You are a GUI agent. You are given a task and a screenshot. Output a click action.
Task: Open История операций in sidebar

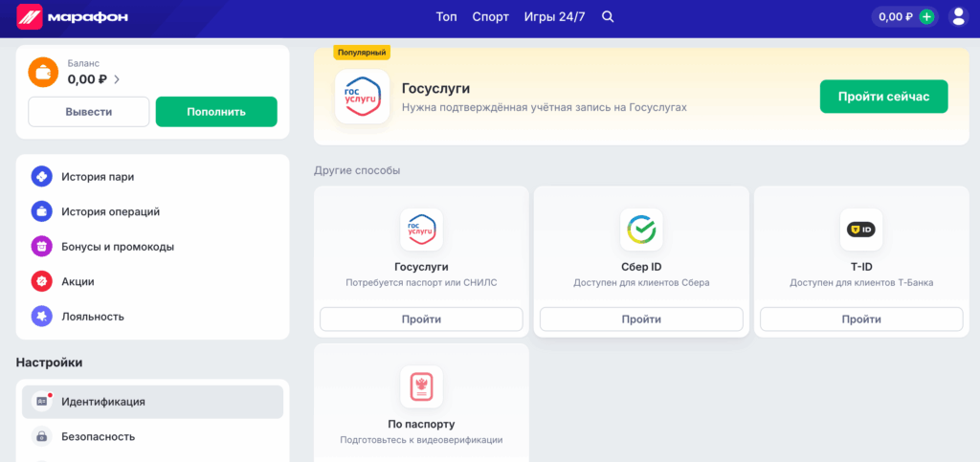point(152,211)
